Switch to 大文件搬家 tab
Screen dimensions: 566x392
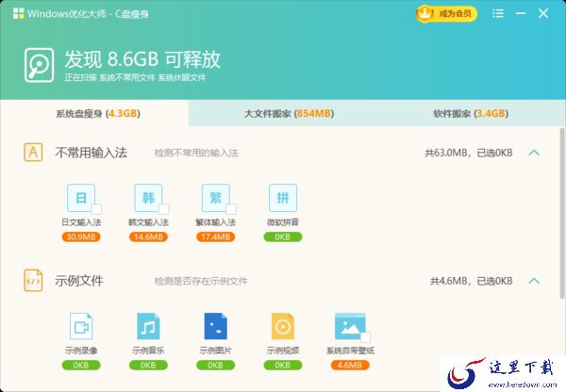click(290, 113)
